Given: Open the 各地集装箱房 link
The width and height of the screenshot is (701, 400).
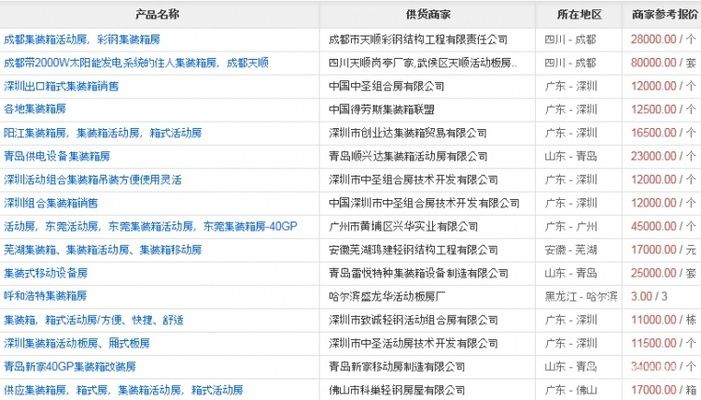Looking at the screenshot, I should 35,109.
